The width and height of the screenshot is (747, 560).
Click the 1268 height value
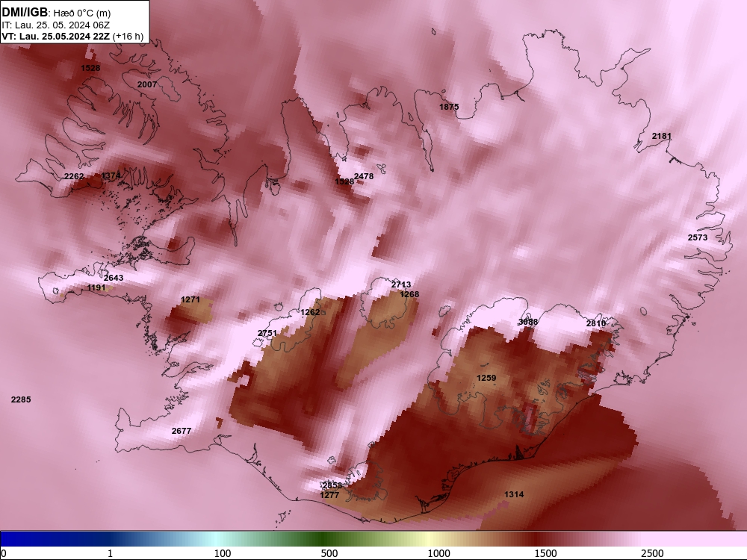click(x=409, y=293)
